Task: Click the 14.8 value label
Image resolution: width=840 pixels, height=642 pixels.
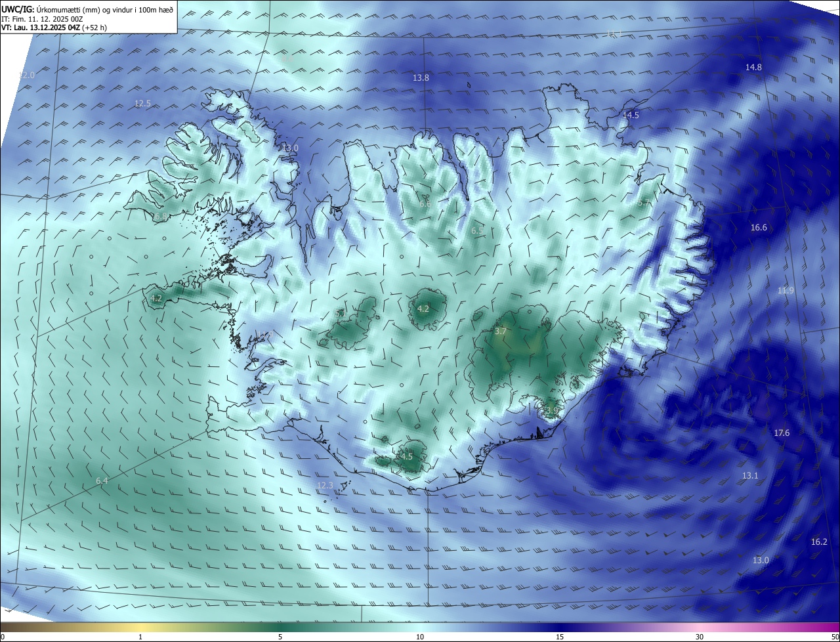Action: 753,68
